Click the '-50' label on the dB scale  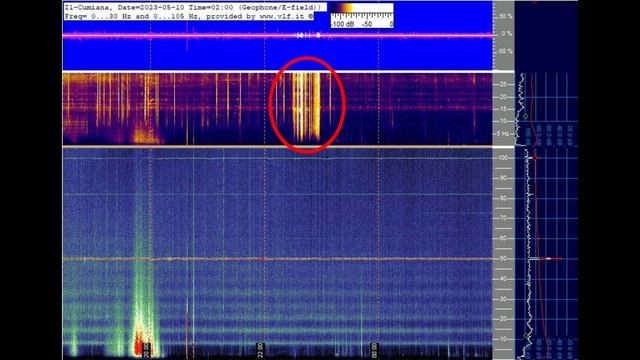click(x=367, y=24)
